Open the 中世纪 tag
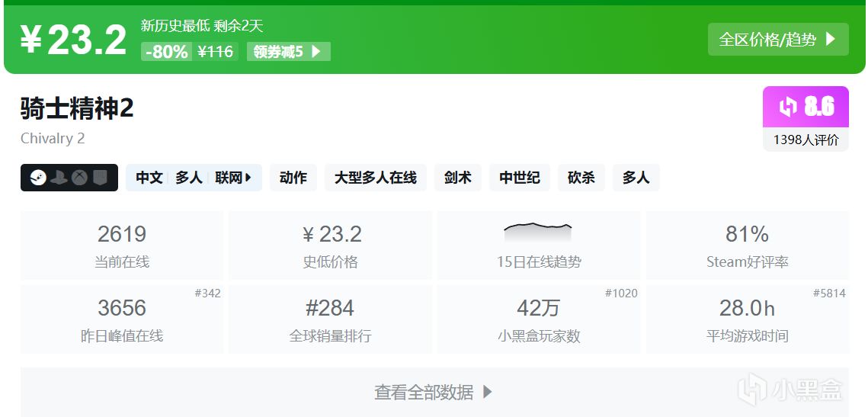868x417 pixels. coord(519,178)
